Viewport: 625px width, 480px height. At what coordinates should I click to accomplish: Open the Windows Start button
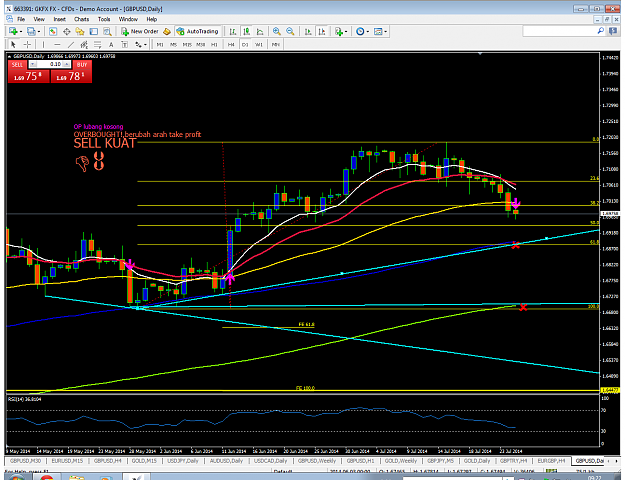(x=16, y=477)
